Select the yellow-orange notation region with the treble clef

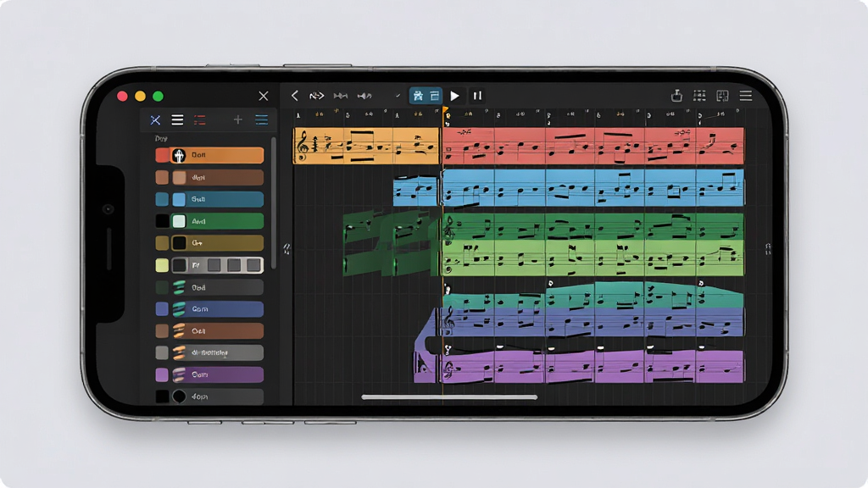tap(366, 146)
